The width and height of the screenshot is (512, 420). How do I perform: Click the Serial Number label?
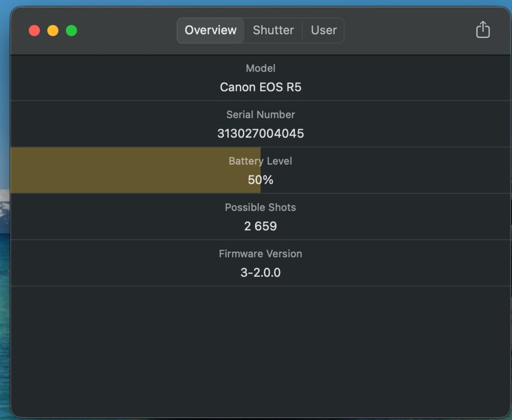(x=261, y=115)
